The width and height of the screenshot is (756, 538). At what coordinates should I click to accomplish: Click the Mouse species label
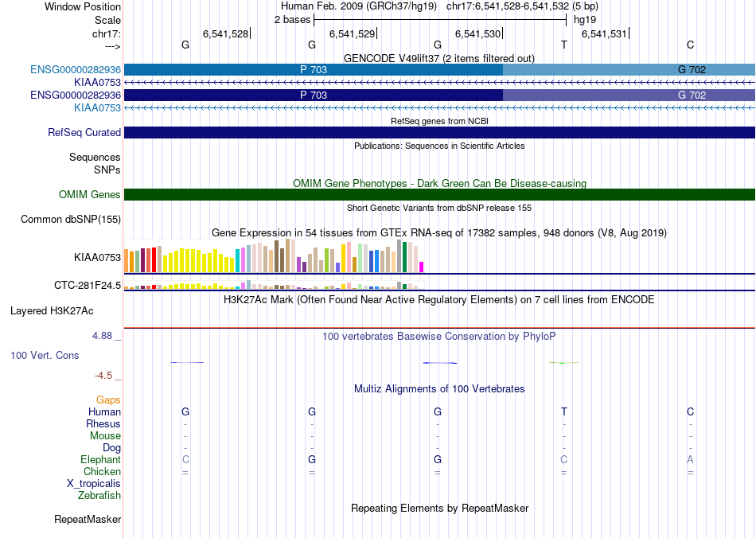click(x=105, y=436)
